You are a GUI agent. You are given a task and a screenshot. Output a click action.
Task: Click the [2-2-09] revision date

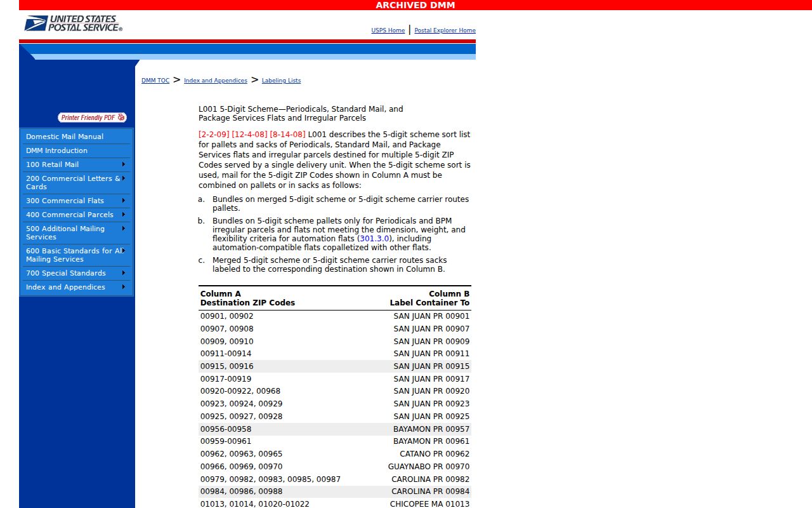coord(214,135)
